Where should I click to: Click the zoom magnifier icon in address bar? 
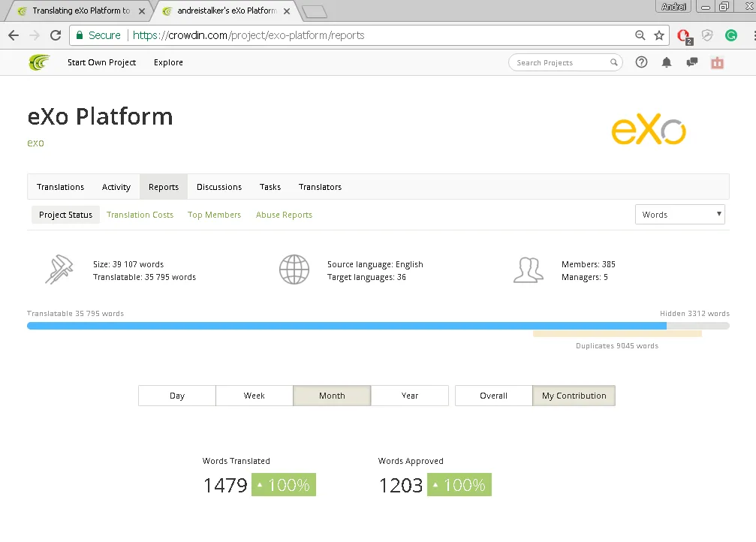click(640, 35)
